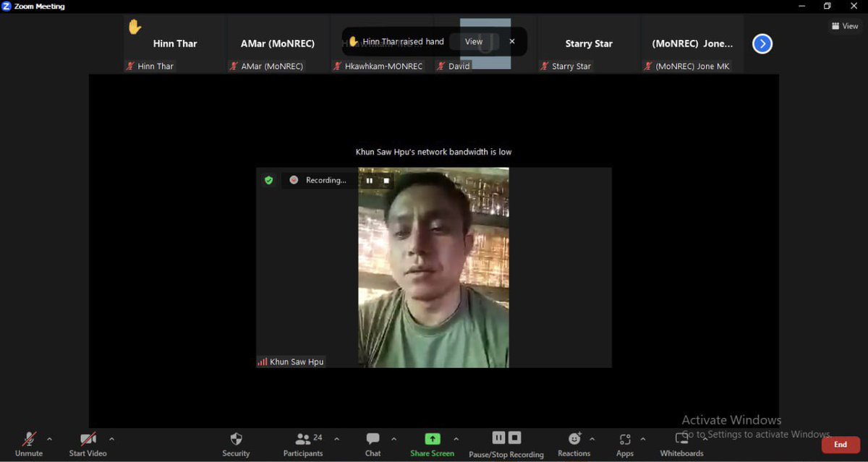This screenshot has width=868, height=462.
Task: Open audio options arrow next to Unmute
Action: point(49,439)
